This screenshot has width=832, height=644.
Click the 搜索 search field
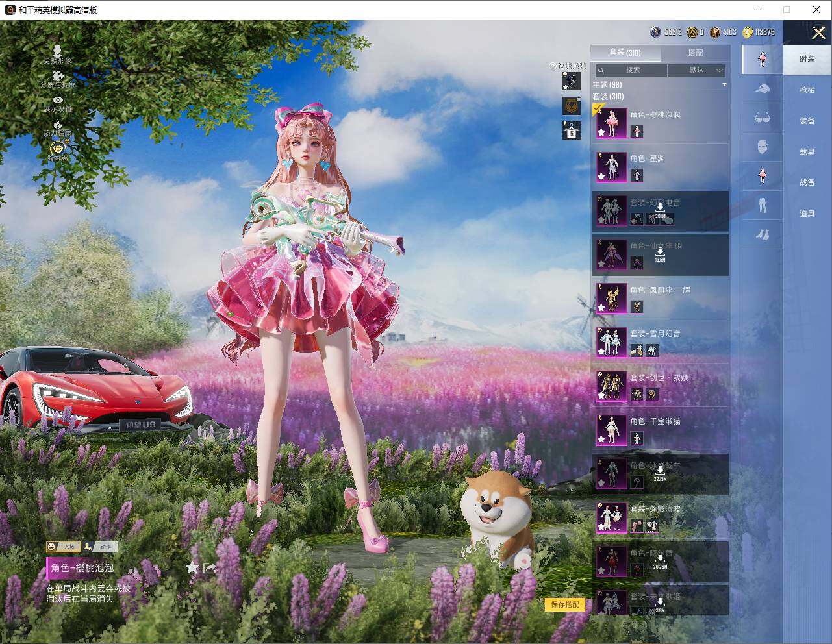click(631, 70)
